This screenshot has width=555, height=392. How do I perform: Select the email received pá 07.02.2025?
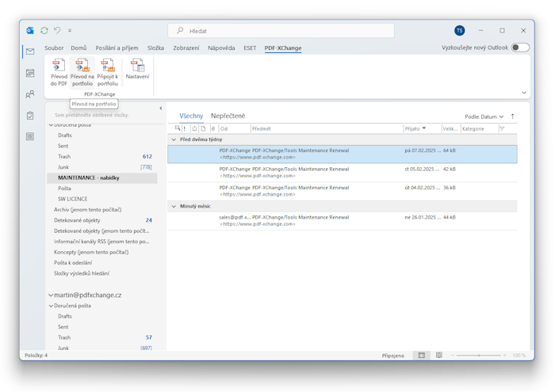[343, 154]
